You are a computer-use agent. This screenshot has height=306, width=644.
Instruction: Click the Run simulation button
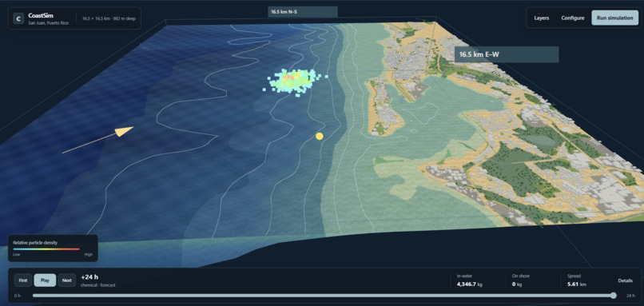coord(614,18)
